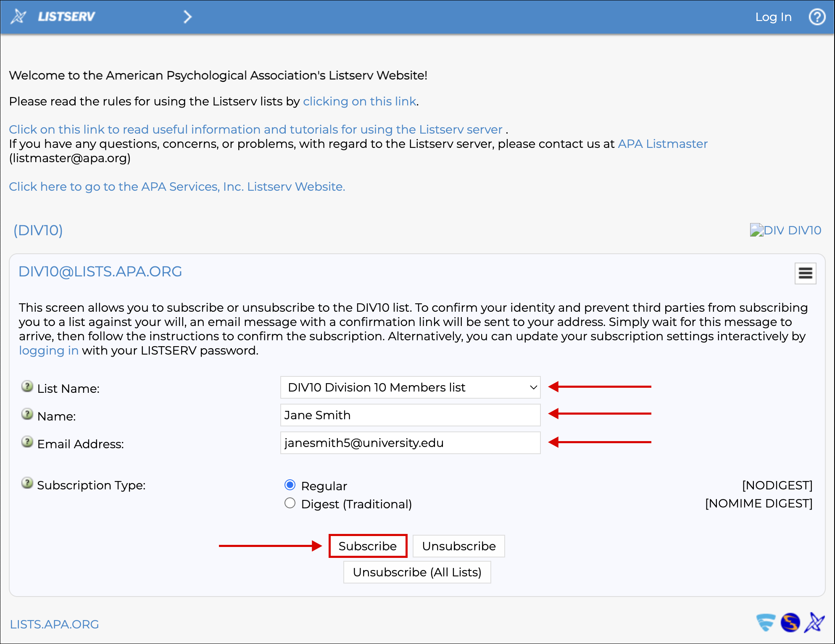
Task: Click the LISTSERV star logo in footer
Action: point(814,623)
